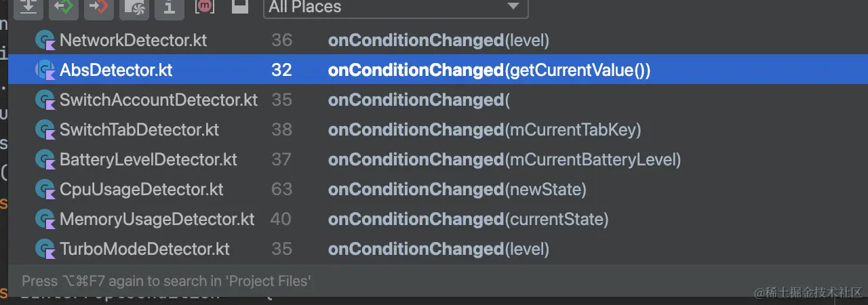
Task: Click the info 'i' toolbar icon
Action: click(x=170, y=7)
